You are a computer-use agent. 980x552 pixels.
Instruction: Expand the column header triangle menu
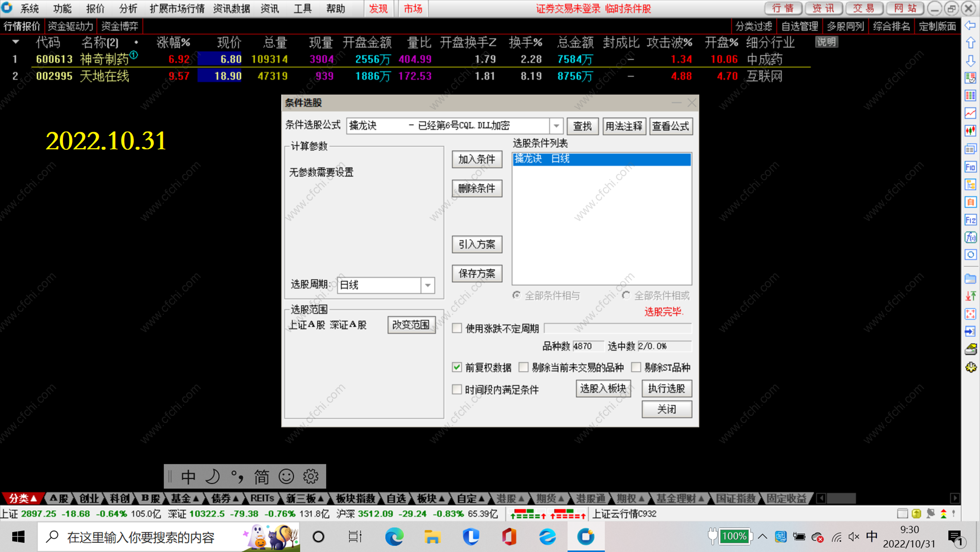(x=15, y=42)
